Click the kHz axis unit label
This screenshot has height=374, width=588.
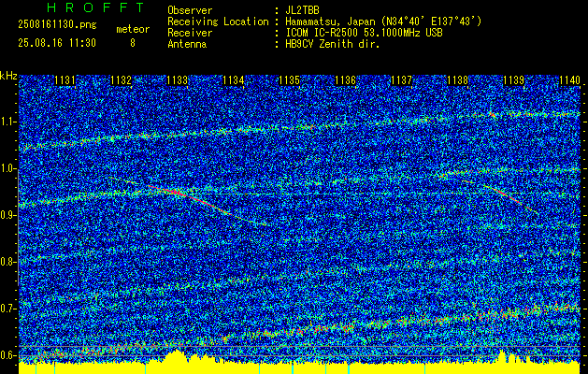[x=8, y=77]
